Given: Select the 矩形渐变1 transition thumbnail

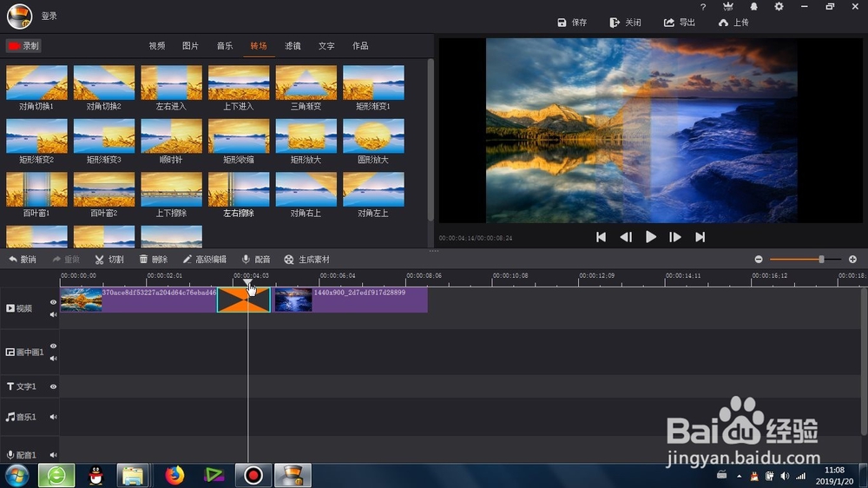Looking at the screenshot, I should tap(373, 82).
